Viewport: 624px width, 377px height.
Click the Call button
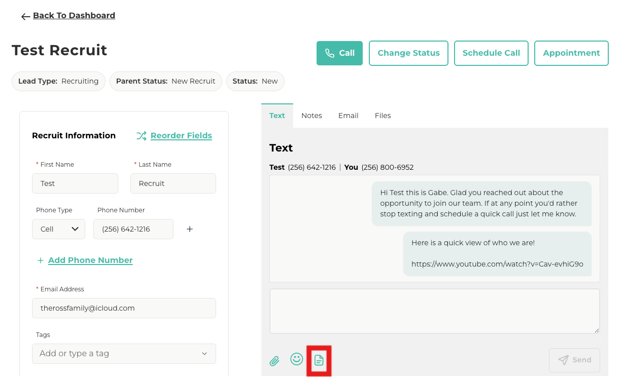(x=339, y=53)
